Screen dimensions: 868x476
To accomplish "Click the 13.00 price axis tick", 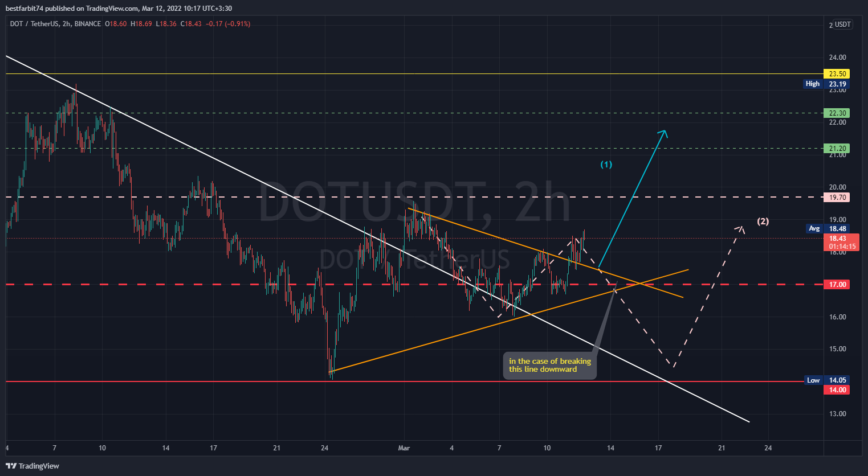I will tap(837, 414).
